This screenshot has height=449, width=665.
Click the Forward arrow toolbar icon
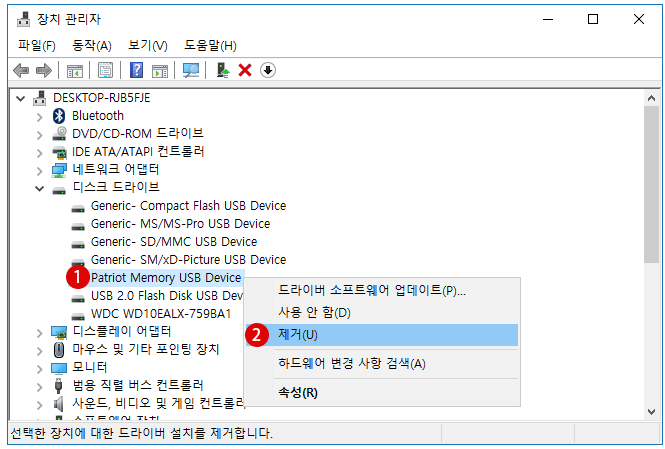(x=44, y=70)
